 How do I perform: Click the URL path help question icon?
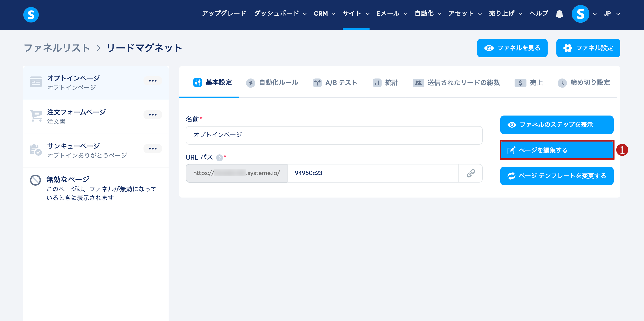click(x=219, y=158)
